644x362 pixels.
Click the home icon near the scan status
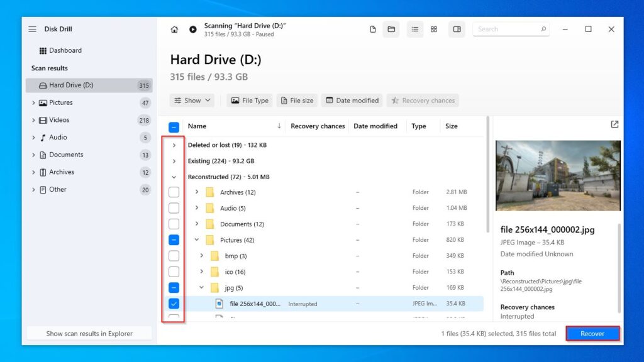point(174,28)
